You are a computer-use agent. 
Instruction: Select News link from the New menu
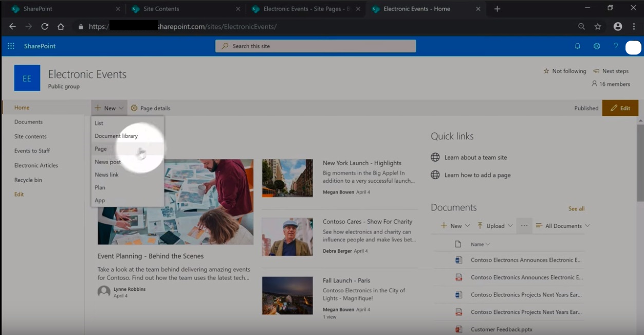click(127, 174)
